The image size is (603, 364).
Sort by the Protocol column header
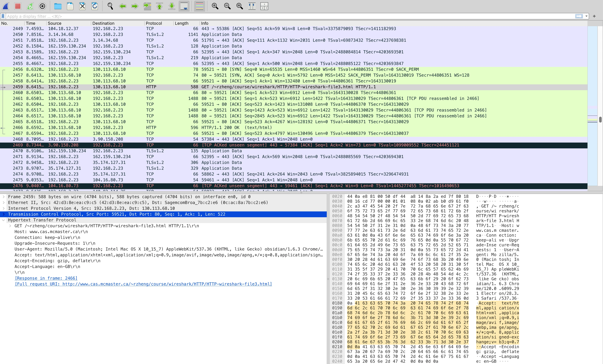159,23
